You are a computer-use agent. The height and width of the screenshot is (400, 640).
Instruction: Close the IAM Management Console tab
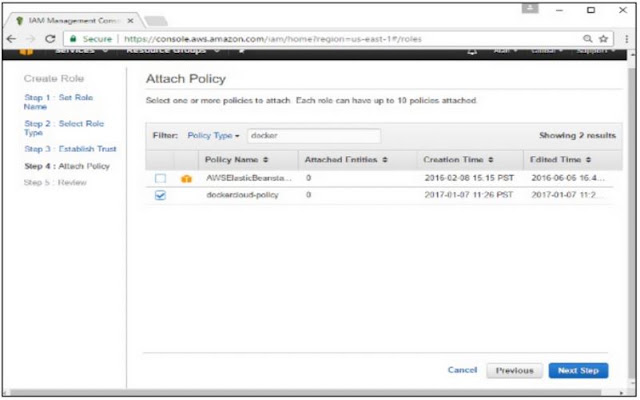(130, 20)
